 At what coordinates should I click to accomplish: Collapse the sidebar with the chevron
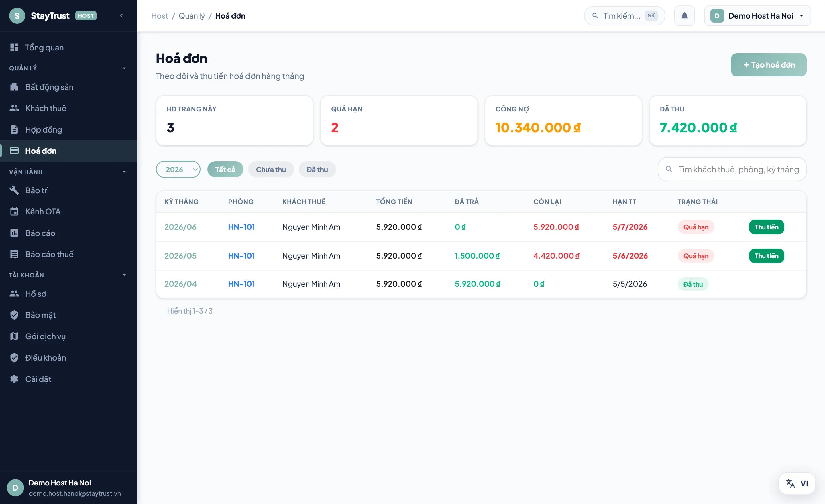pos(121,16)
